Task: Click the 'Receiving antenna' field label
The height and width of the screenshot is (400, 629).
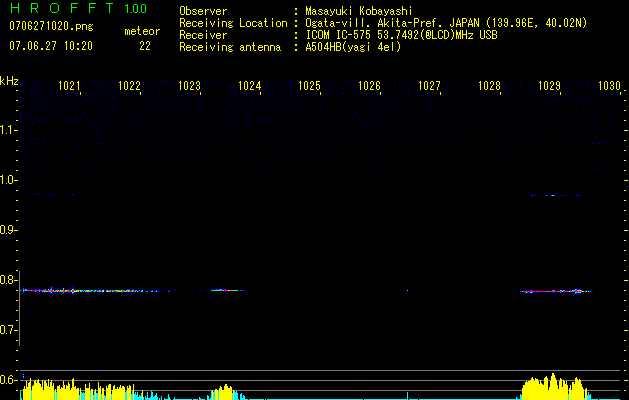Action: pos(230,47)
